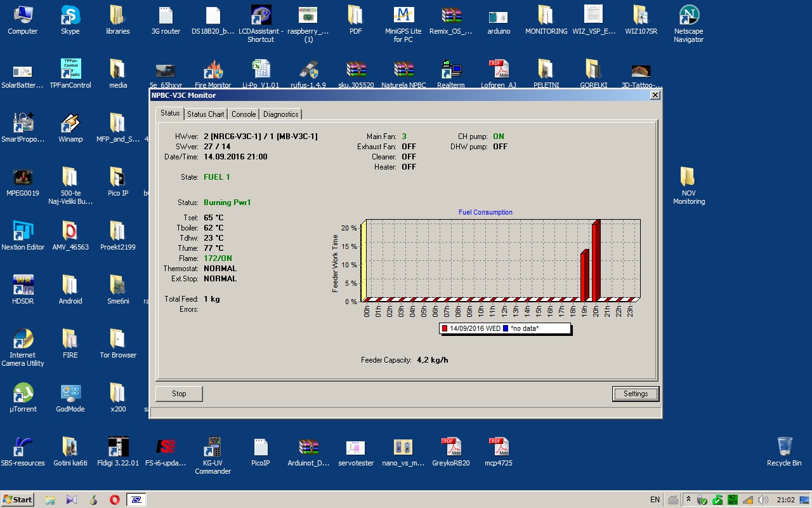Viewport: 812px width, 508px height.
Task: Open the Skype desktop icon
Action: pos(70,15)
